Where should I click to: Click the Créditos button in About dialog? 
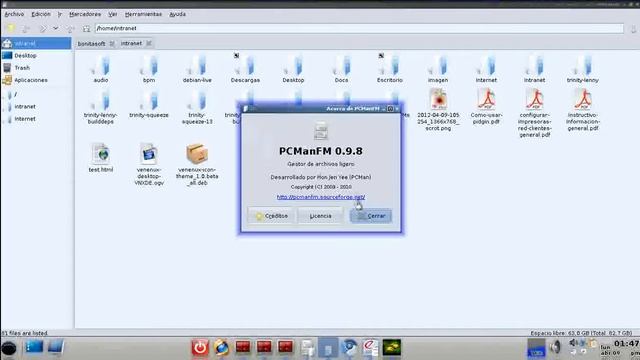(x=271, y=216)
